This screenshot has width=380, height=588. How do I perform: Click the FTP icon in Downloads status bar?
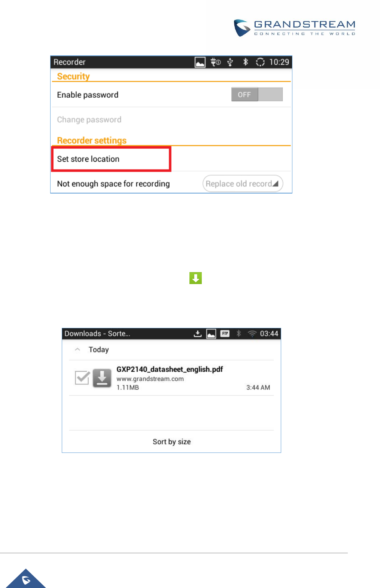(x=225, y=333)
